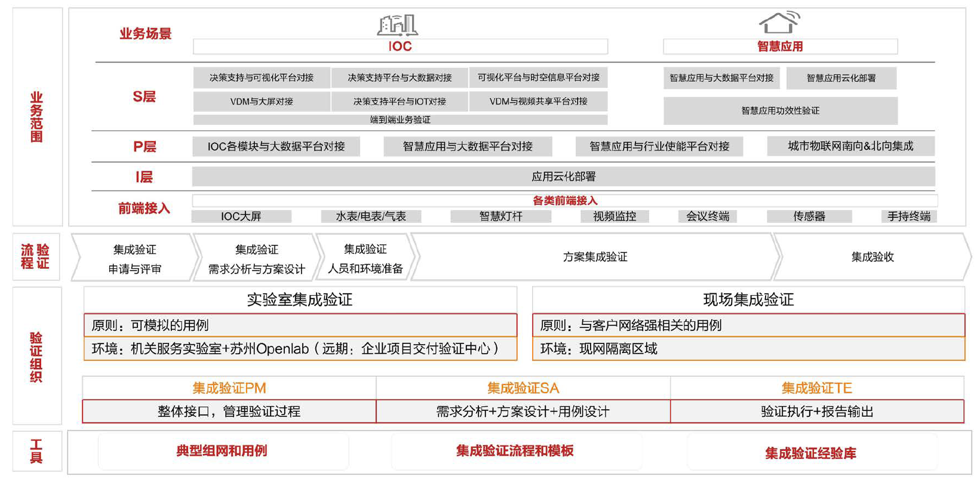980x482 pixels.
Task: Select the 智慧灯杆 item
Action: pyautogui.click(x=500, y=216)
